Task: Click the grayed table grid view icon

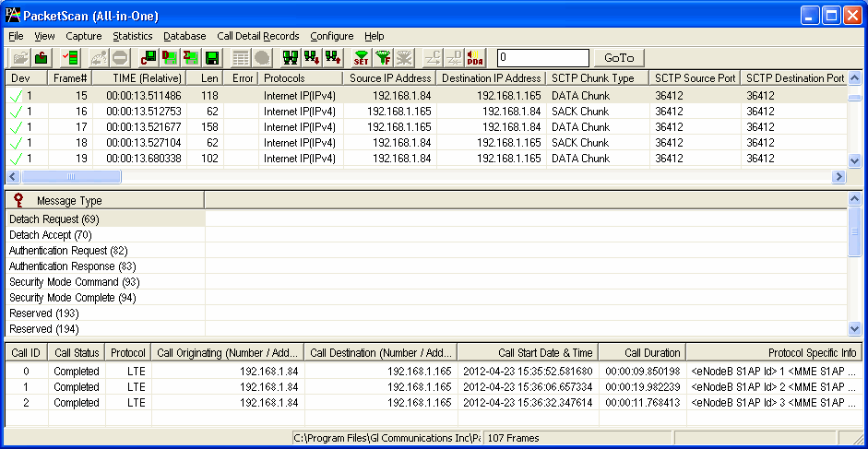Action: click(x=240, y=57)
